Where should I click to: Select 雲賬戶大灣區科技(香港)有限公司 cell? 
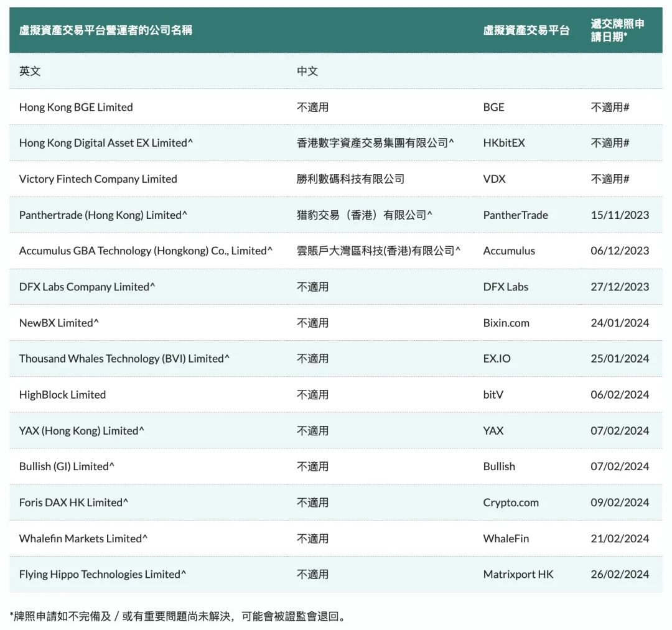378,251
